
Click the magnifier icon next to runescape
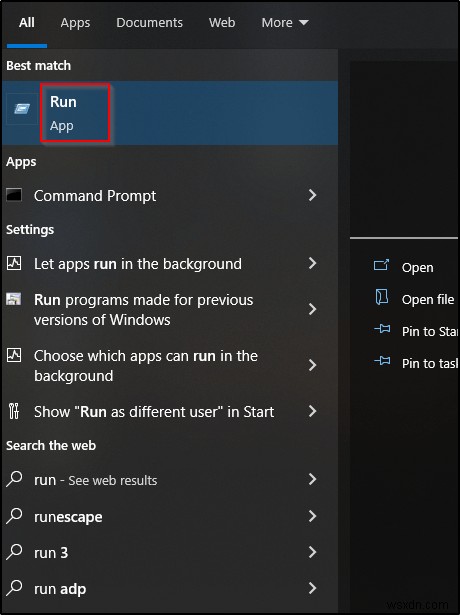[x=15, y=515]
